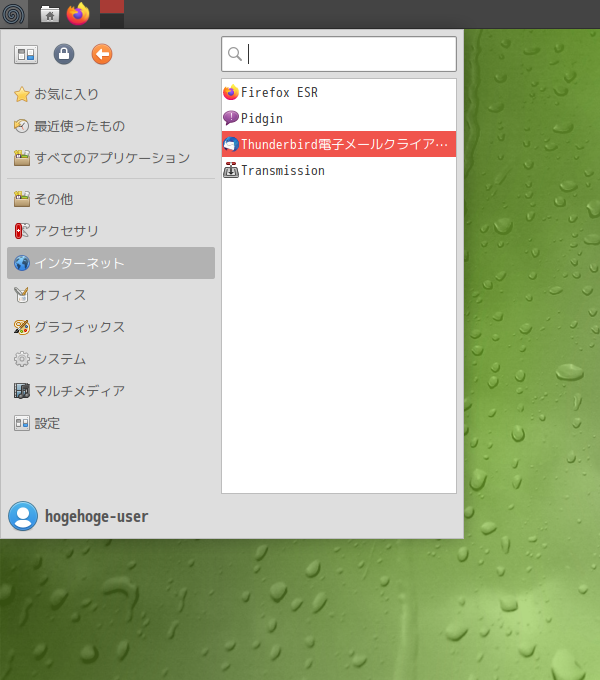Show すべてのアプリケーション category
The width and height of the screenshot is (600, 680).
click(111, 158)
